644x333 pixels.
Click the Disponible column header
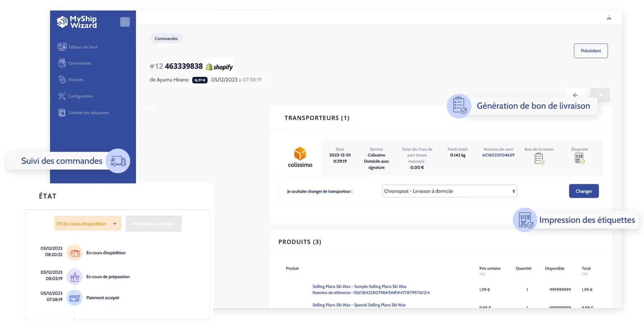554,269
